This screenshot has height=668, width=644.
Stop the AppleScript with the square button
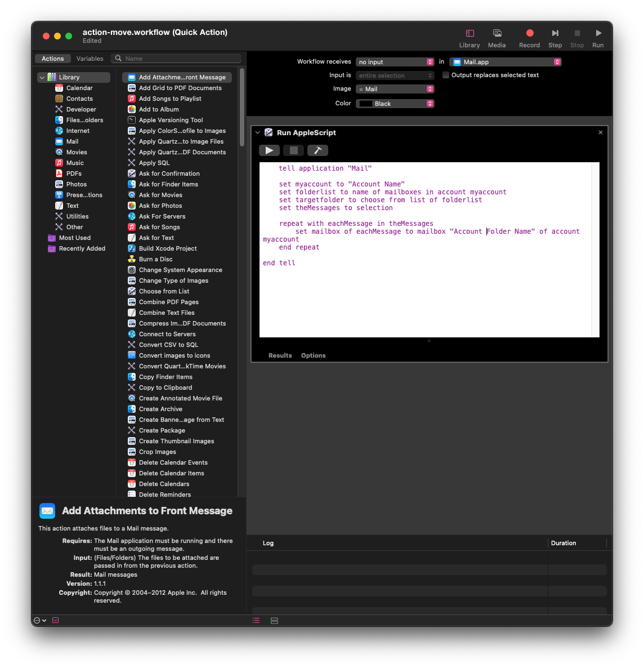293,150
